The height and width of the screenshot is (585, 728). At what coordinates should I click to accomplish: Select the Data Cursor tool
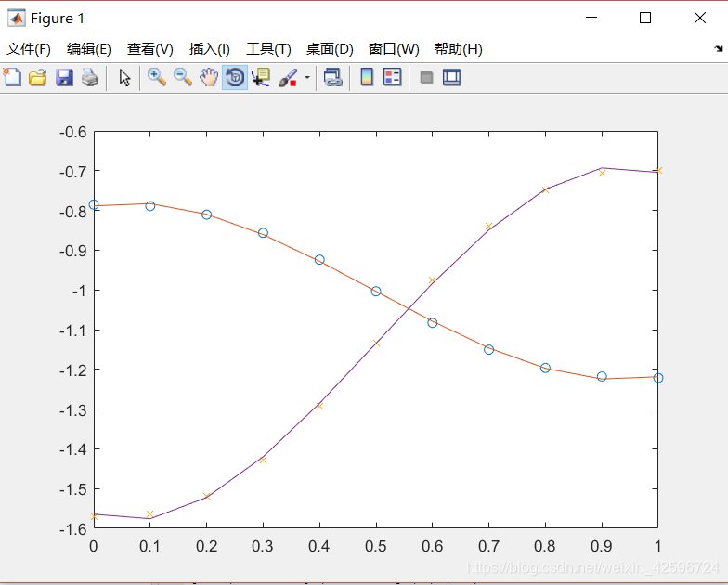tap(261, 77)
